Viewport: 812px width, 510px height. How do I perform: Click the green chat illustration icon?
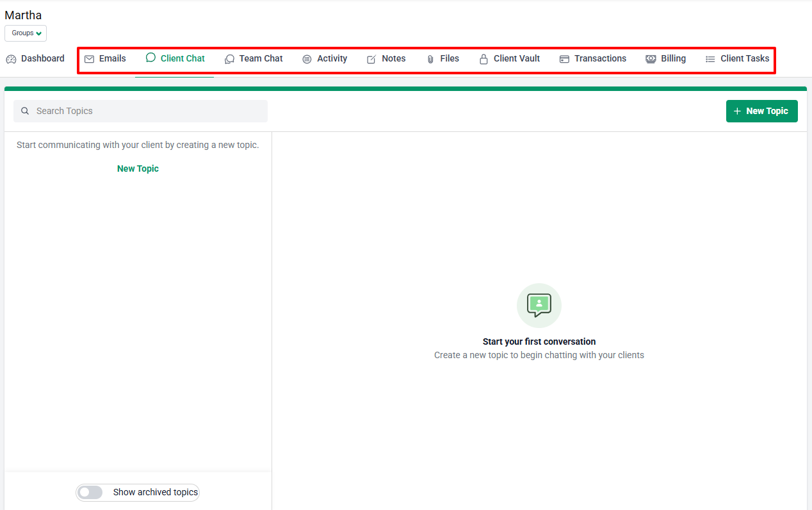pos(539,305)
